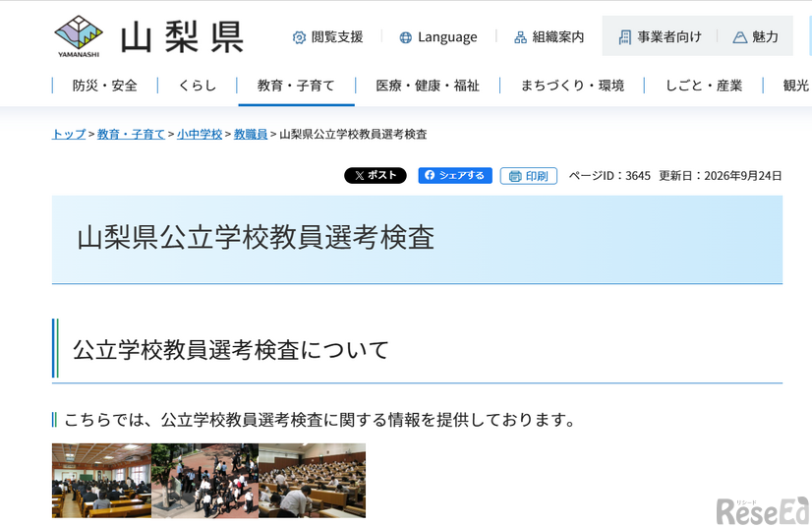
Task: Click the Facebook logo in シェアする button
Action: [430, 175]
